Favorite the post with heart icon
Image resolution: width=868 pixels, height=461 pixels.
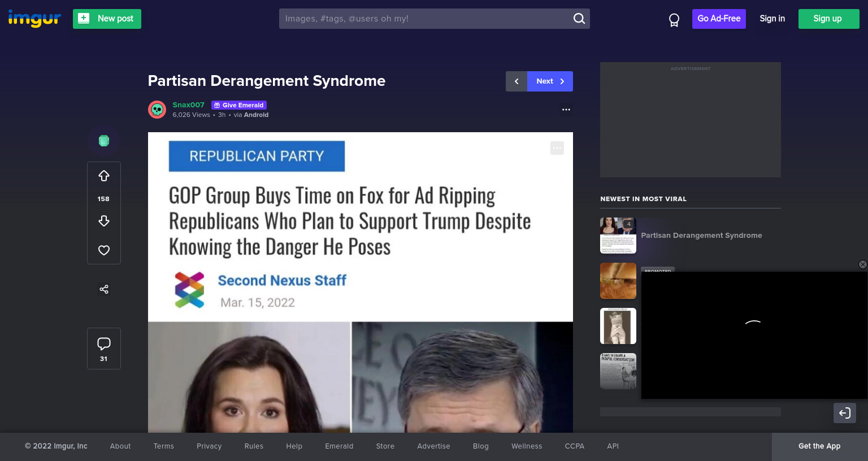tap(104, 250)
